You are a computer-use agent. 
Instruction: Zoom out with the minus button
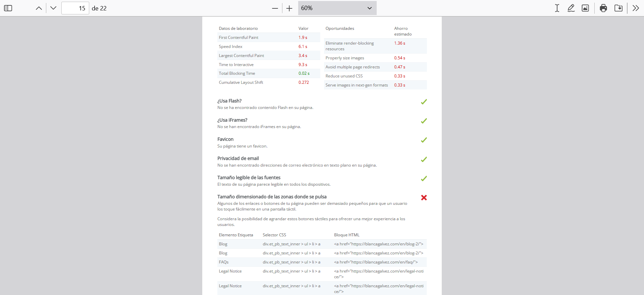(x=275, y=8)
